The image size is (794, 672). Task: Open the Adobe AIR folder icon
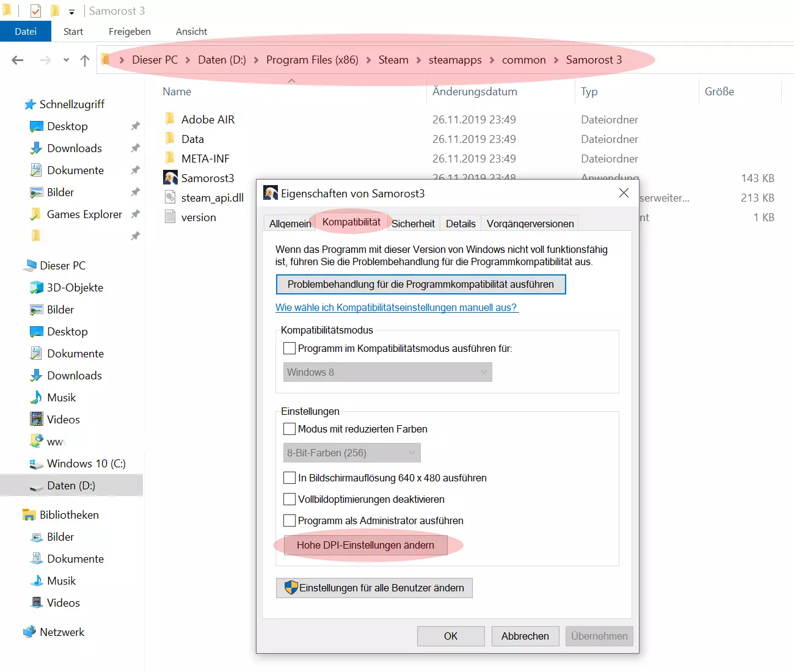point(170,119)
